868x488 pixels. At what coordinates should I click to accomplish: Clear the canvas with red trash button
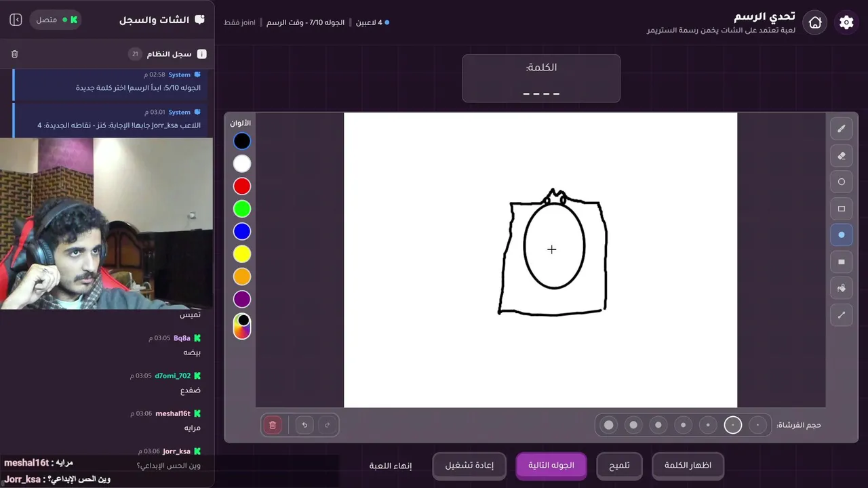click(x=273, y=425)
